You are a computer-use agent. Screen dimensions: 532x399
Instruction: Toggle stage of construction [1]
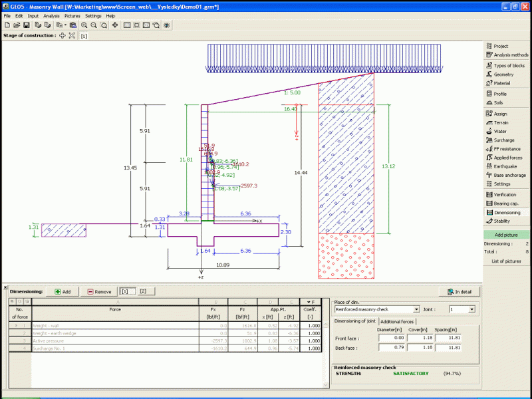coord(82,35)
